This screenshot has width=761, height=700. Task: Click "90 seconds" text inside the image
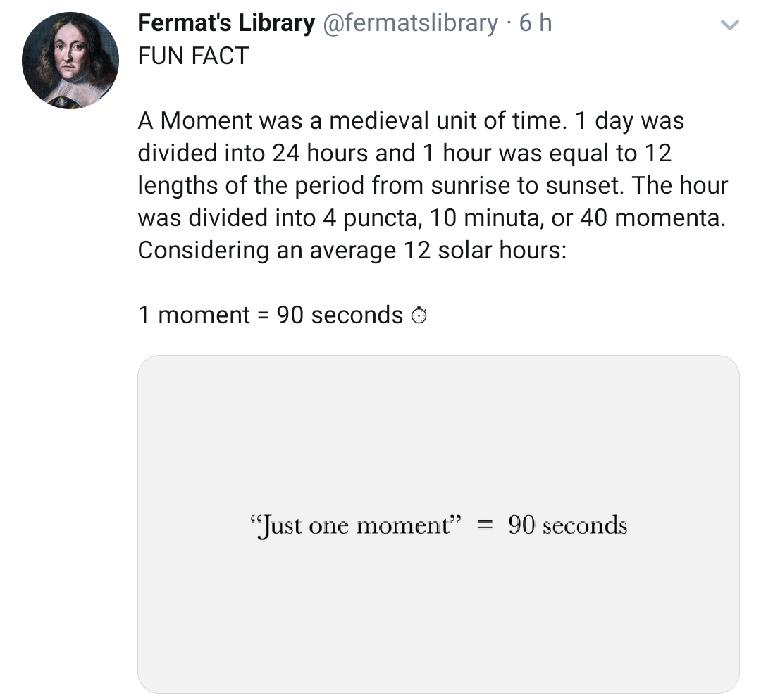(567, 525)
